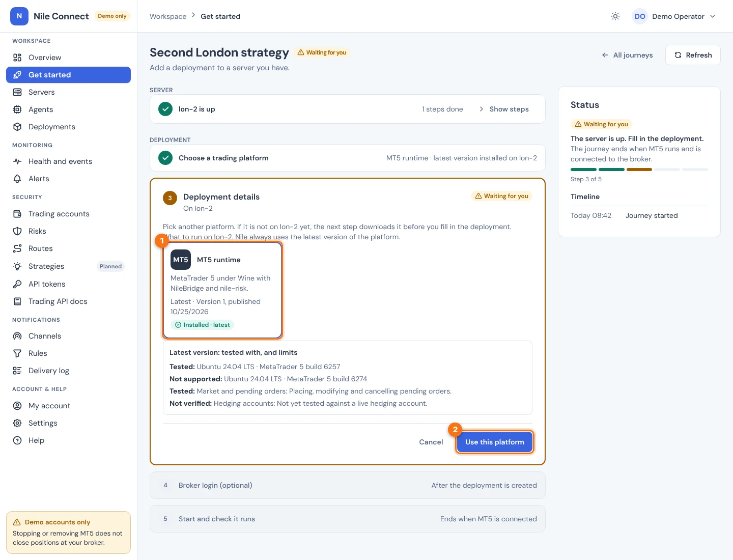Image resolution: width=733 pixels, height=560 pixels.
Task: Select the MT5 runtime platform card
Action: click(222, 290)
